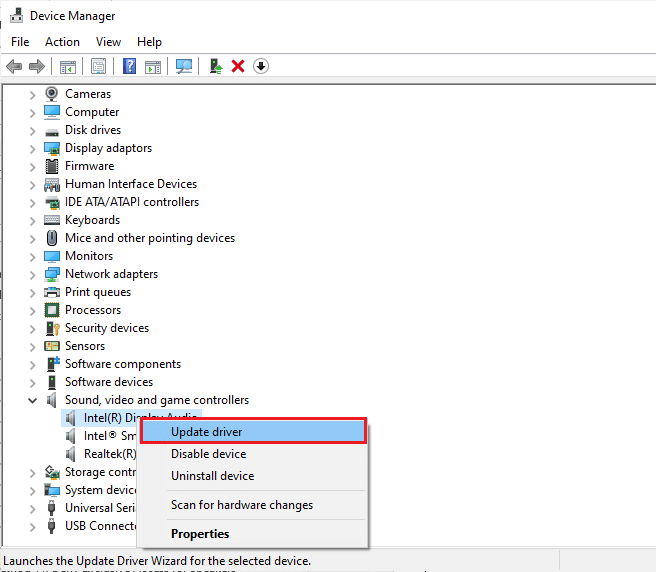Select the Display adaptors label

click(108, 148)
